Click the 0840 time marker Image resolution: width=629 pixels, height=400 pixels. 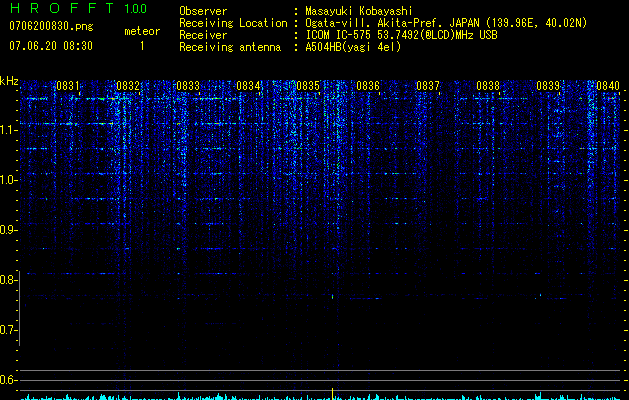(608, 86)
